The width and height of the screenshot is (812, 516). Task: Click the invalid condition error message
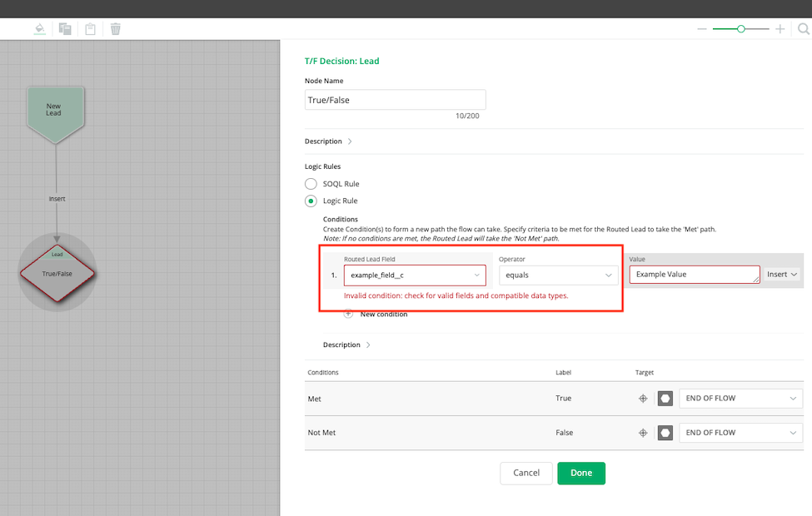pyautogui.click(x=456, y=295)
